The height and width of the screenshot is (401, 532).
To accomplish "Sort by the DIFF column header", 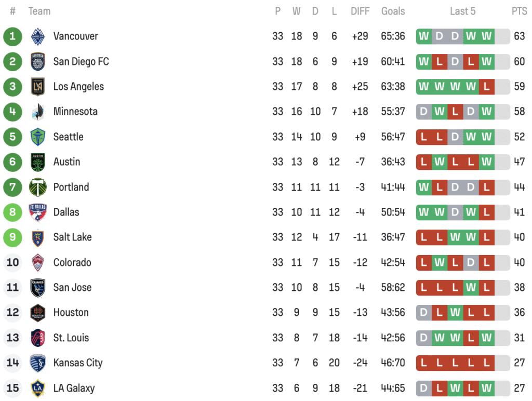I will coord(360,11).
